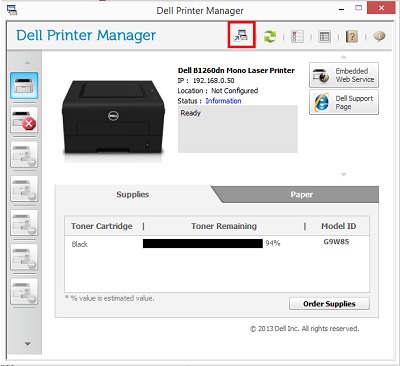
Task: Expand sidebar list with bottom down arrow
Action: [28, 344]
